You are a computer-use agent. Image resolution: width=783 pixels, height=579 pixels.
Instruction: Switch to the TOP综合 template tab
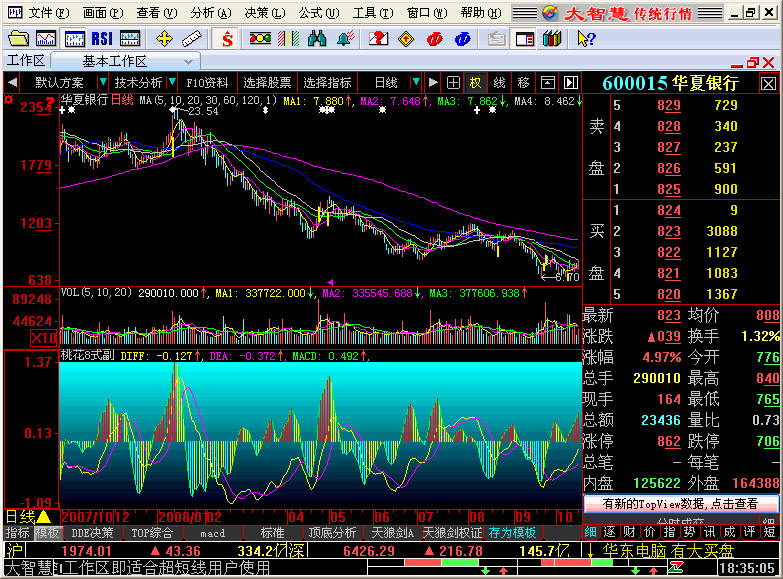(152, 533)
